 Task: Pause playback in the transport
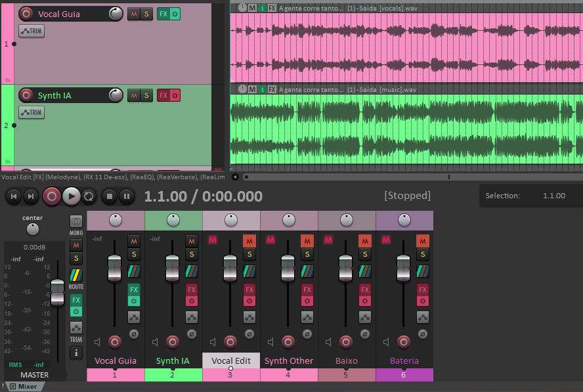127,196
